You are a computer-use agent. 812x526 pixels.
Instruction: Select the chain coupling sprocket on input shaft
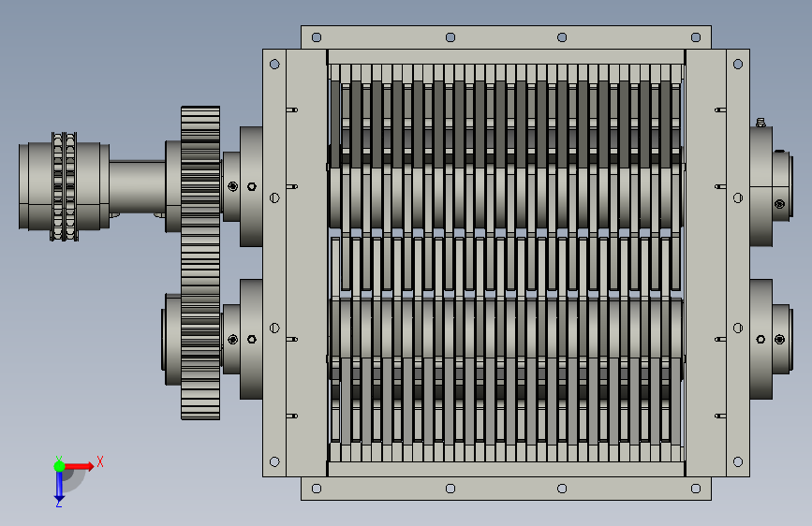click(x=65, y=187)
